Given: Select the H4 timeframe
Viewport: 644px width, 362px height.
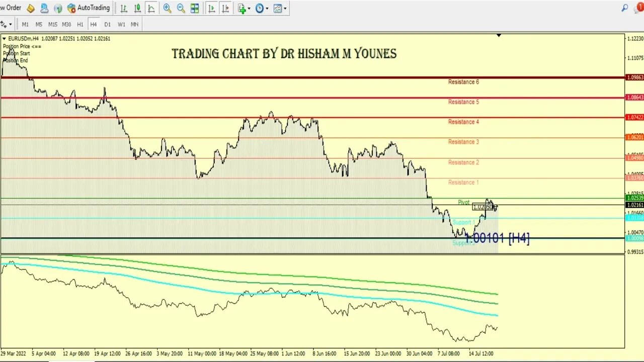Looking at the screenshot, I should pos(94,24).
